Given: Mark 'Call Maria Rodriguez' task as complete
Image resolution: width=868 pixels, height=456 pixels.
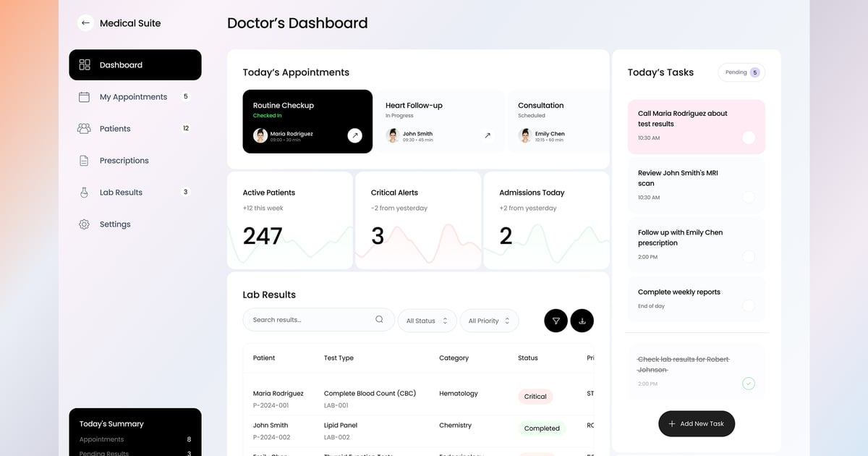Looking at the screenshot, I should point(749,138).
